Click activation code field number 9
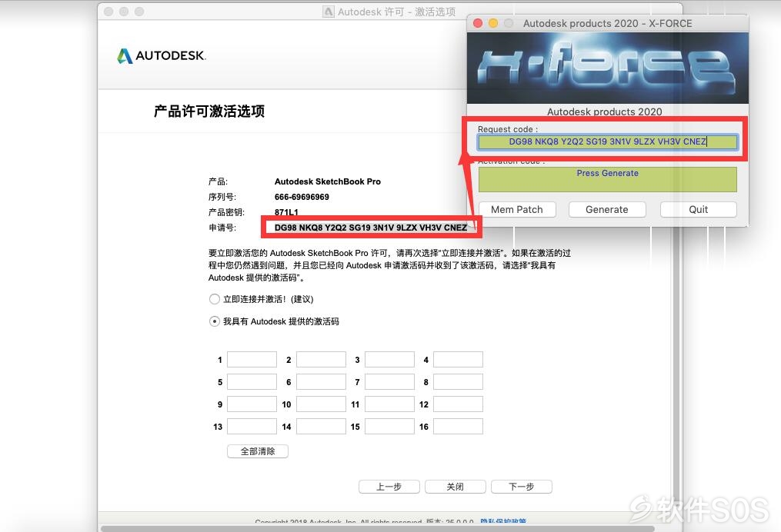The width and height of the screenshot is (781, 532). (x=252, y=404)
